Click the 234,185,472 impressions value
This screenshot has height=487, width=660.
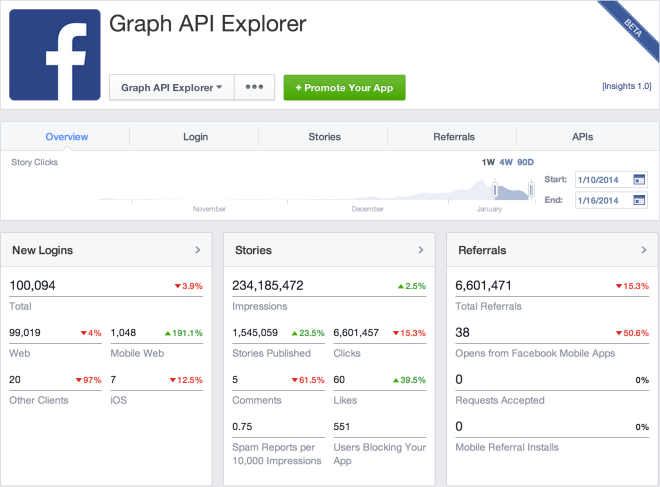coord(268,285)
